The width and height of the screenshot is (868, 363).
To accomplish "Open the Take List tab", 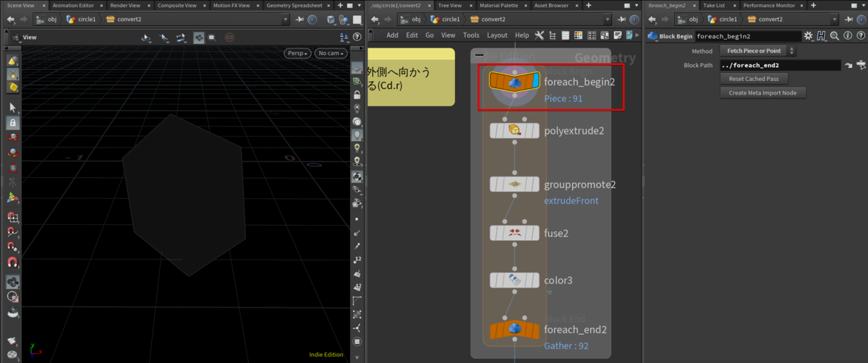I will point(713,5).
